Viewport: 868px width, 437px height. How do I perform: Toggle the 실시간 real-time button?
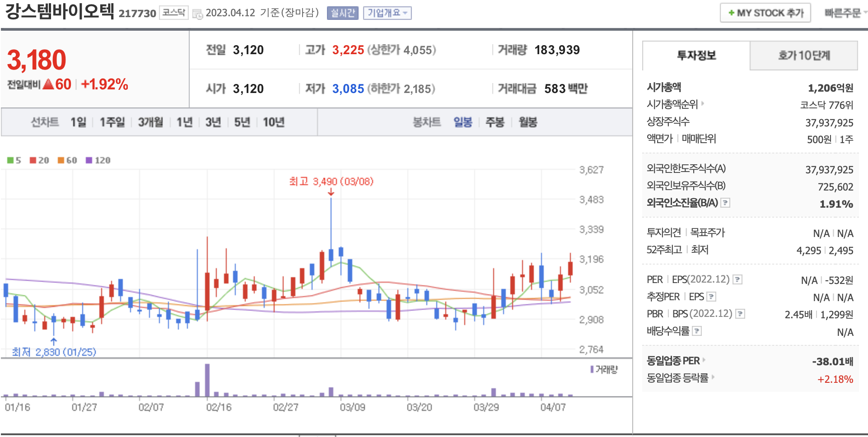pyautogui.click(x=342, y=13)
